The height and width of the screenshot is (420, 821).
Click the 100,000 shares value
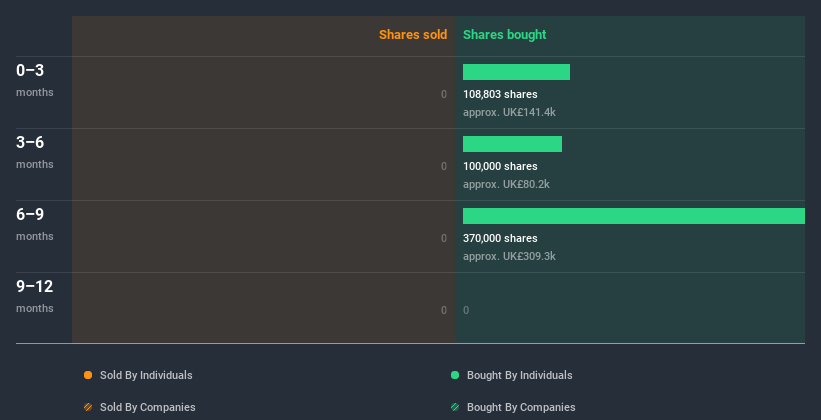click(500, 166)
